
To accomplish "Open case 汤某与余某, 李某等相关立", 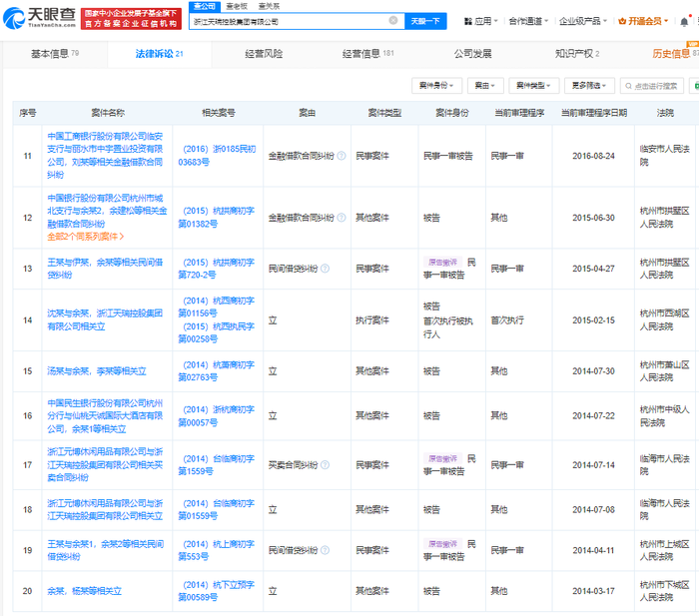I will (x=97, y=370).
